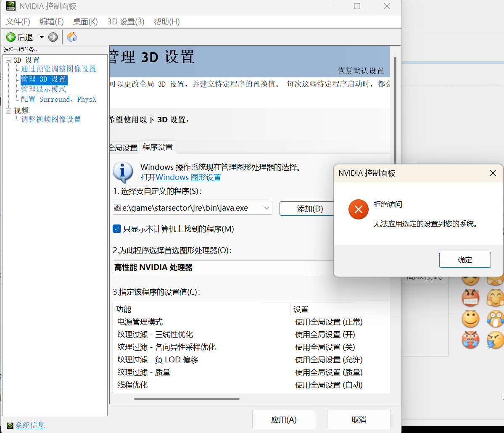
Task: Select the 纹理过滤 - 质量 row
Action: (x=251, y=372)
